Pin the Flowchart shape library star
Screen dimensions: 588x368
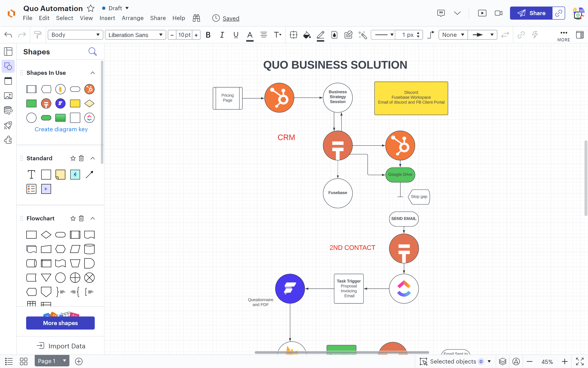pyautogui.click(x=73, y=218)
